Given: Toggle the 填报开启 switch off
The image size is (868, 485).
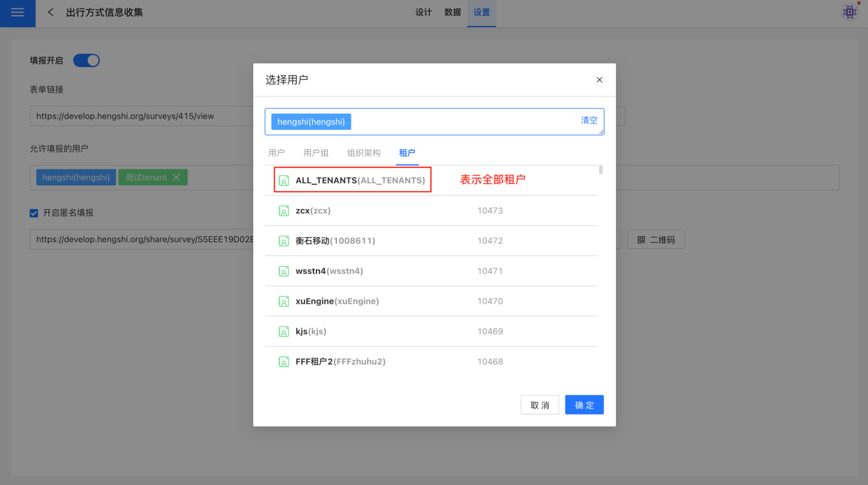Looking at the screenshot, I should (x=86, y=60).
